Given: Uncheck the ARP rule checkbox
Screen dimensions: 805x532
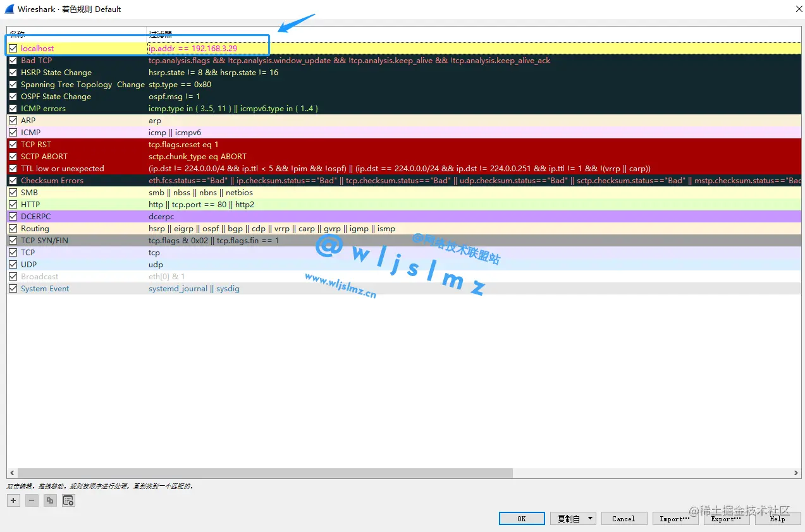Looking at the screenshot, I should [x=13, y=121].
